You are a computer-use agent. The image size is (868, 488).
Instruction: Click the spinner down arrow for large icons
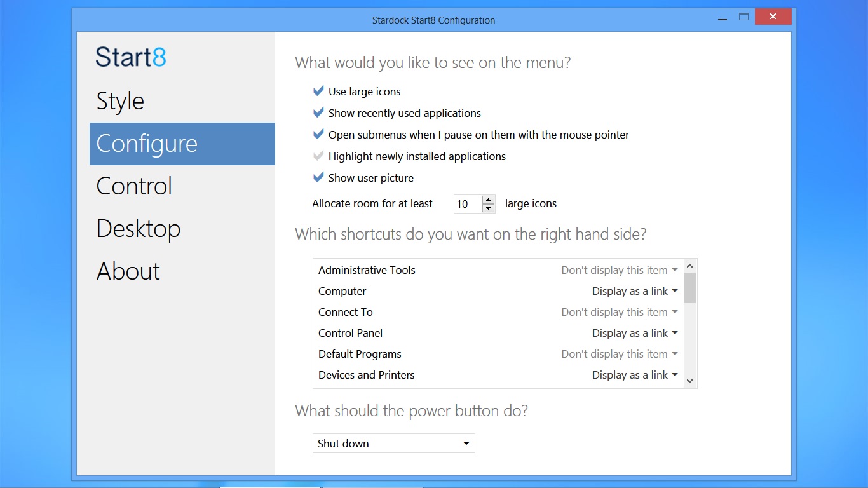point(488,208)
